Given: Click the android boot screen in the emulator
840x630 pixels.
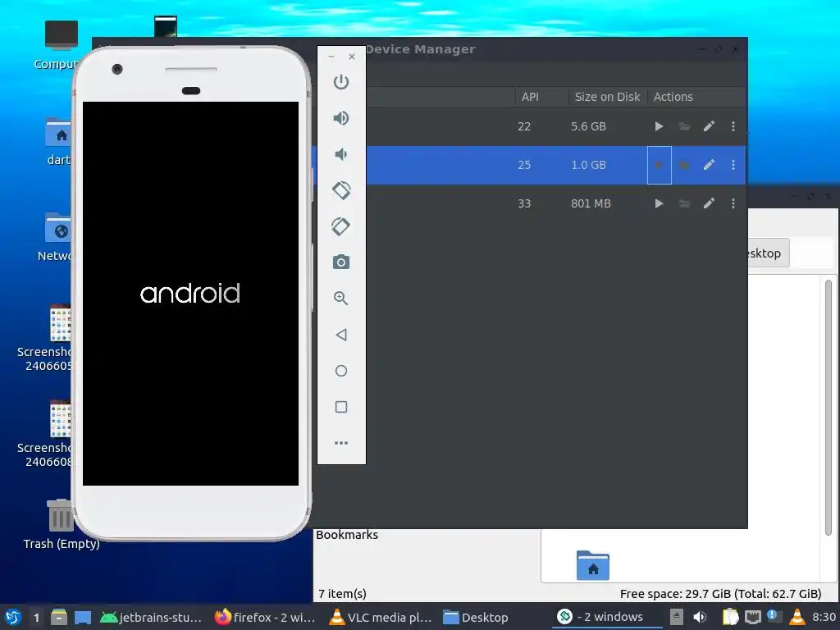Looking at the screenshot, I should [190, 294].
